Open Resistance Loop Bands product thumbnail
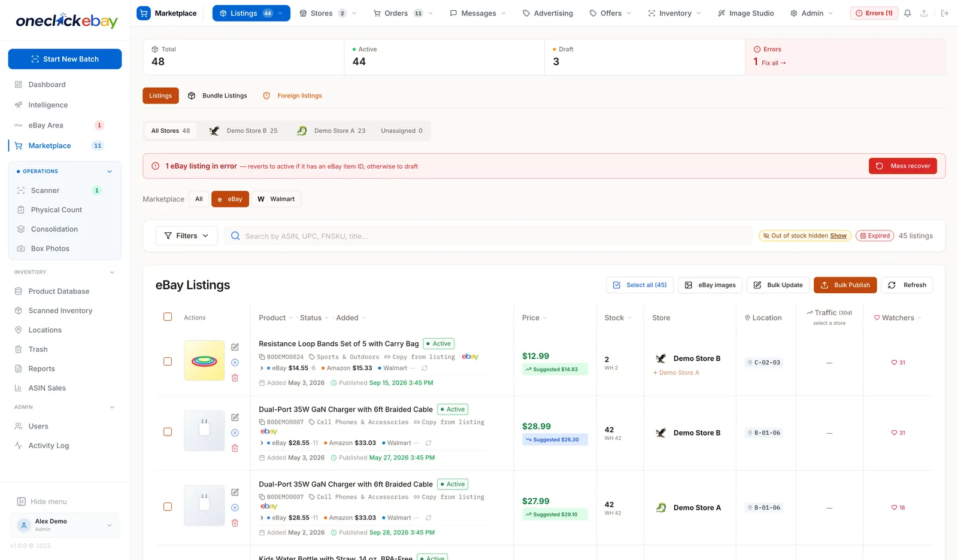The image size is (958, 560). tap(204, 361)
